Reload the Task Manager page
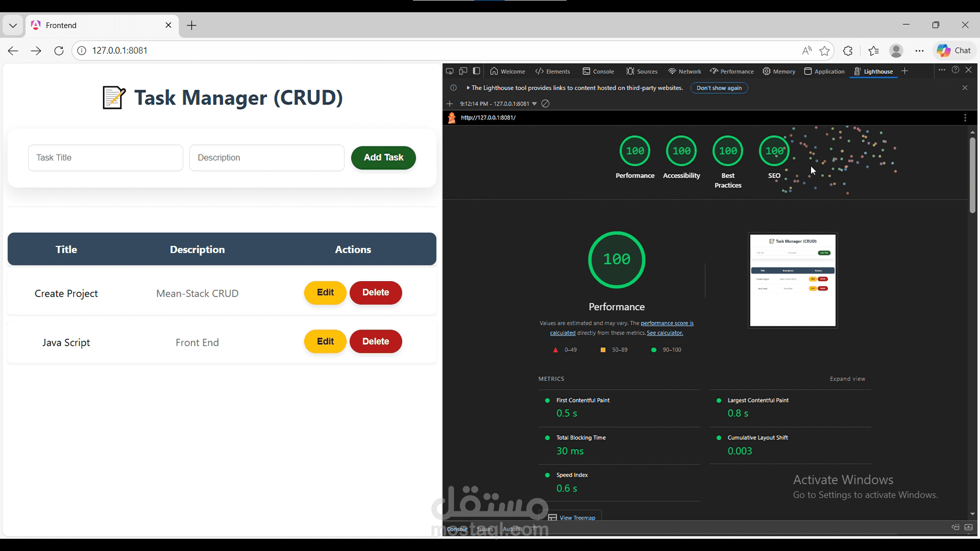 59,51
